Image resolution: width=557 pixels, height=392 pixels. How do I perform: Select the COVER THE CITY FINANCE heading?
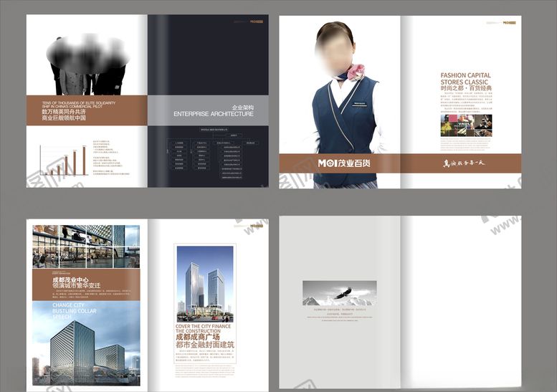204,330
